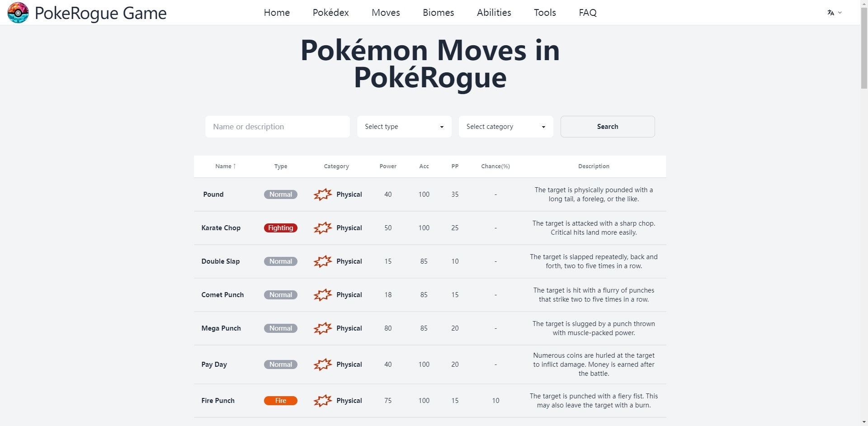
Task: Open the Pokédex page
Action: pos(331,13)
